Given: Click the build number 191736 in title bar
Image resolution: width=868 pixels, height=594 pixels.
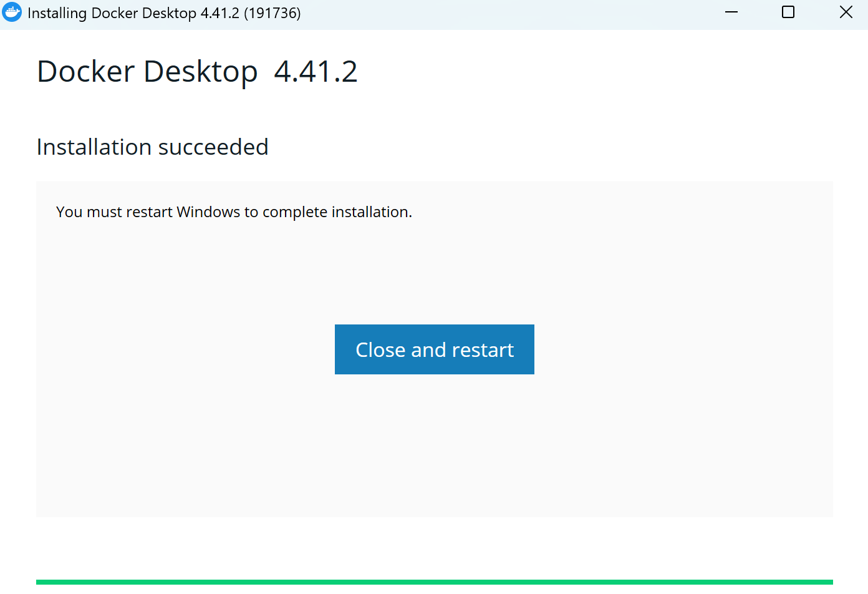Looking at the screenshot, I should pos(272,13).
